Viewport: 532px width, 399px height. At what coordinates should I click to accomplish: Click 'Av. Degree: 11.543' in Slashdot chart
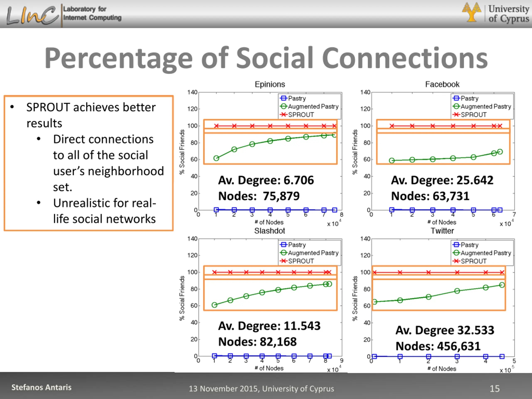(269, 326)
